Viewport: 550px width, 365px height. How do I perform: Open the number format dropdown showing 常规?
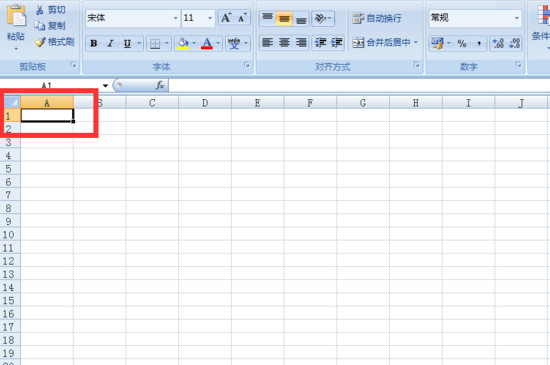475,18
